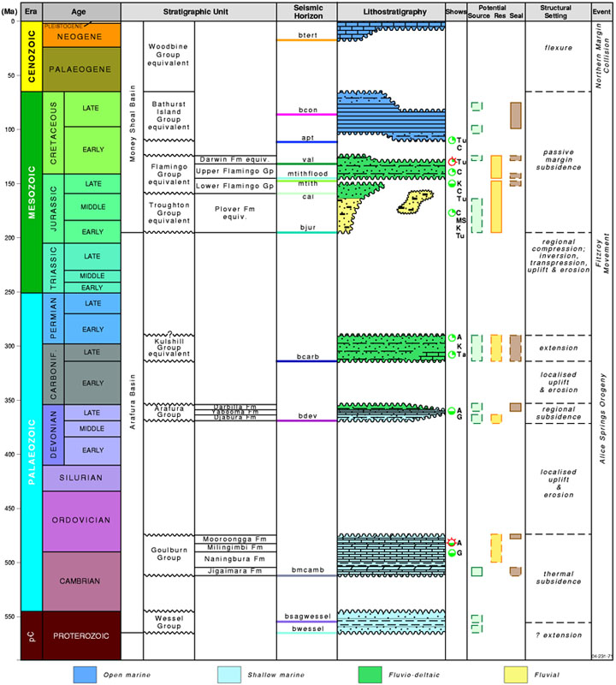Click the brown seal box at bcon level
Screen dimensions: 616x685
pos(516,115)
